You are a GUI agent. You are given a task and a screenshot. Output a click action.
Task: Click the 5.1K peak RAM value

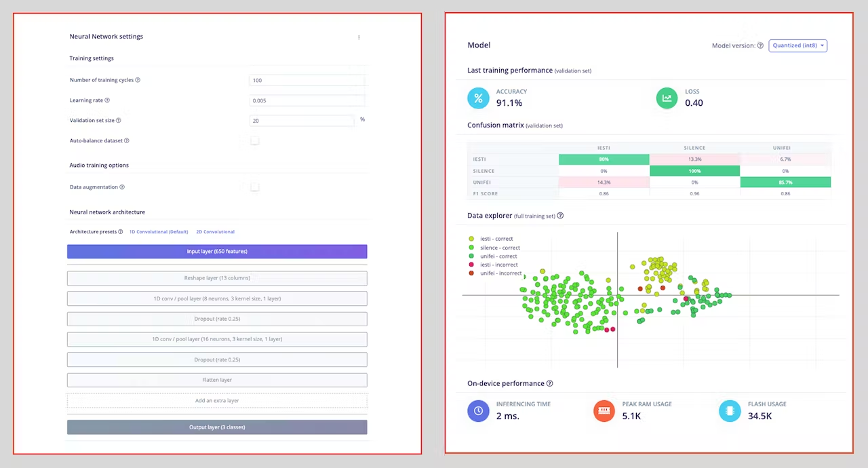[x=631, y=416]
